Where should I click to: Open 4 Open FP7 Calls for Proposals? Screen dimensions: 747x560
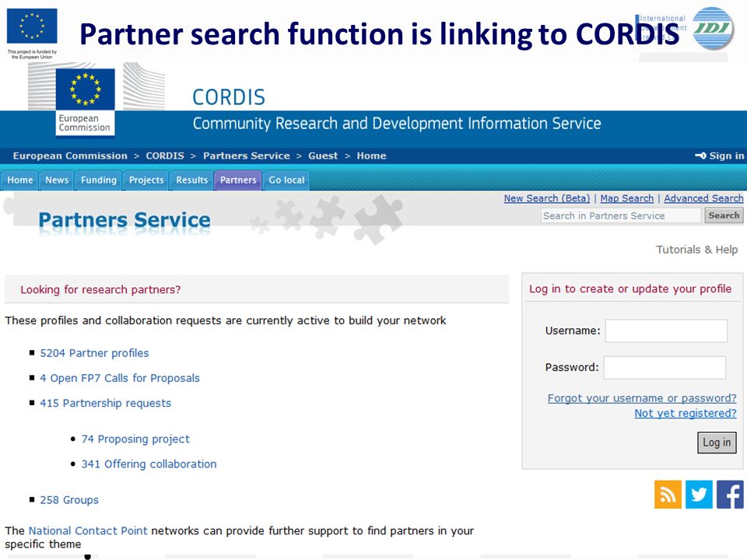click(x=120, y=378)
